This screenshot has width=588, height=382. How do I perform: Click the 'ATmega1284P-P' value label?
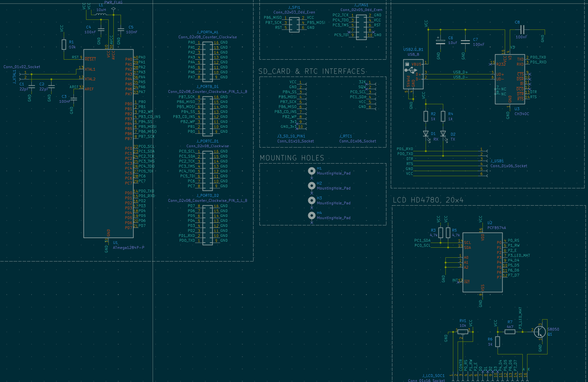[x=128, y=248]
